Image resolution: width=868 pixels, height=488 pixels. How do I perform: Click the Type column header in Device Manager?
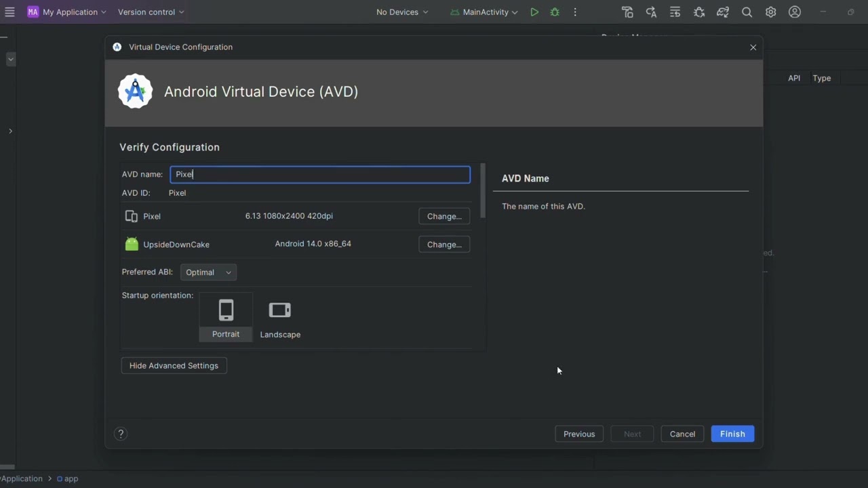[x=822, y=78]
